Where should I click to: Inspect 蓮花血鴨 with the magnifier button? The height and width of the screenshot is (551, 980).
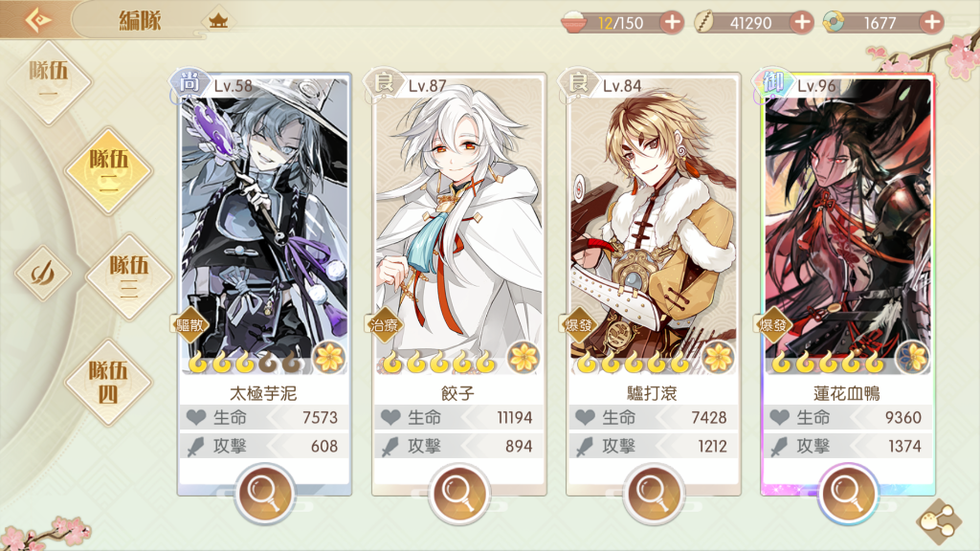[848, 493]
